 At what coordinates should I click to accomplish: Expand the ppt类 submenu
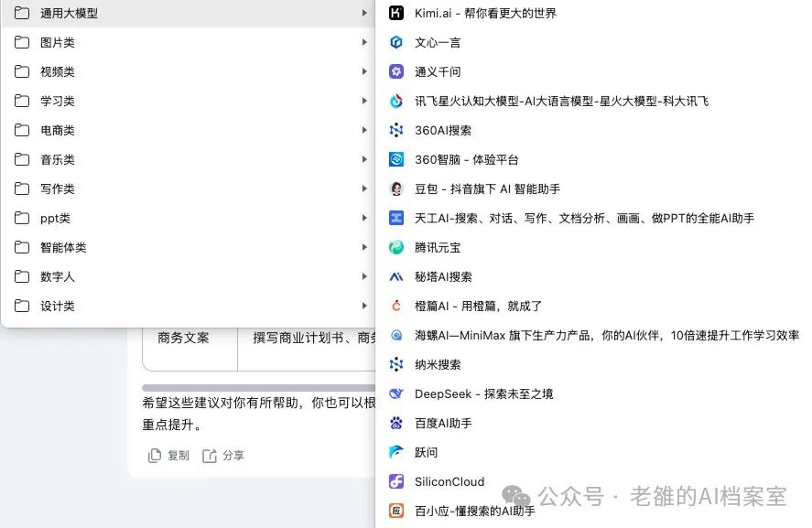(364, 218)
